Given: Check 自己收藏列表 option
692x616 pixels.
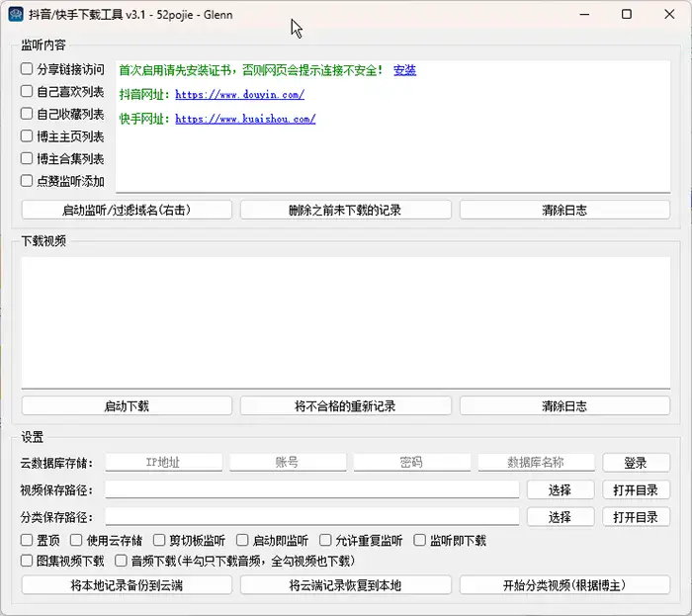Looking at the screenshot, I should 27,114.
